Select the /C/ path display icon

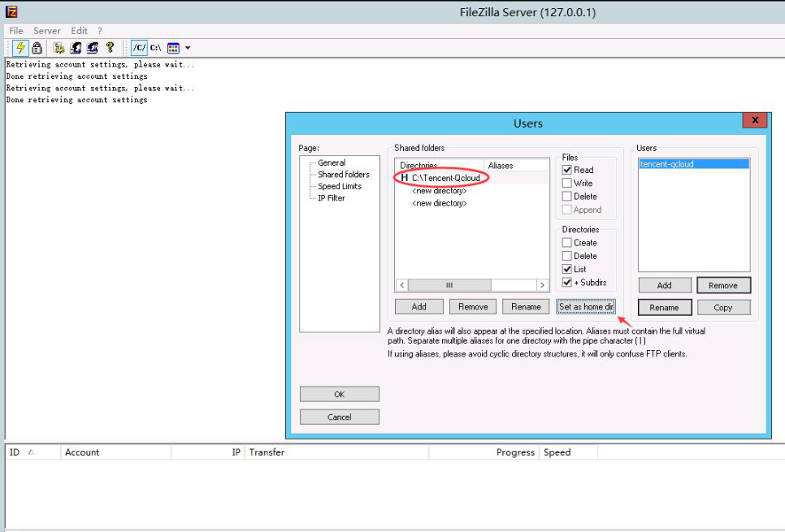(x=139, y=48)
